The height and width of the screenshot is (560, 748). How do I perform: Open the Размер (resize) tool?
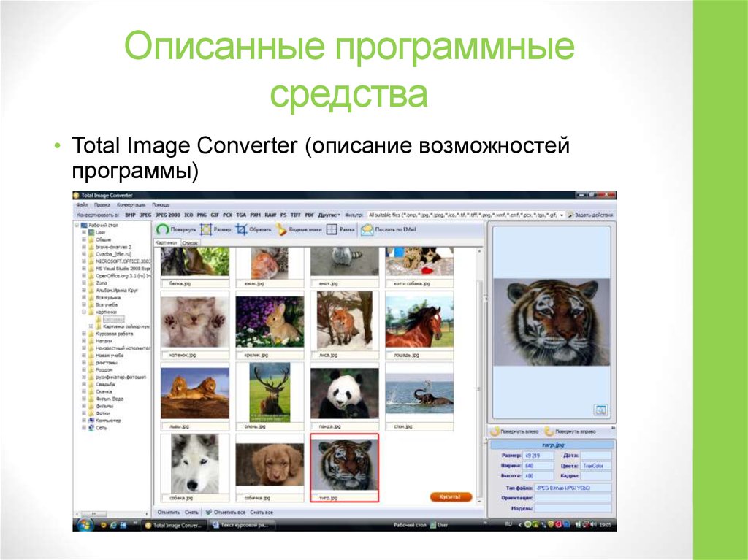(x=211, y=228)
